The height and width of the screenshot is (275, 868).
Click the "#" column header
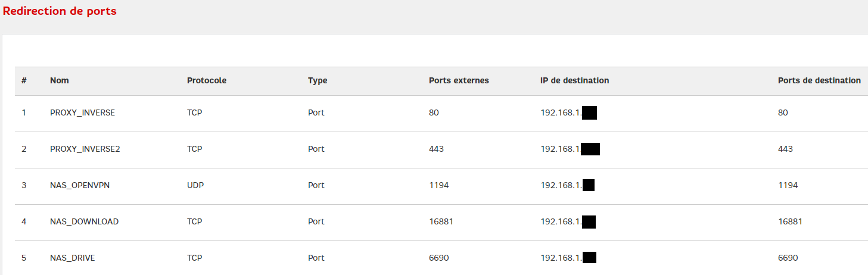pyautogui.click(x=24, y=80)
